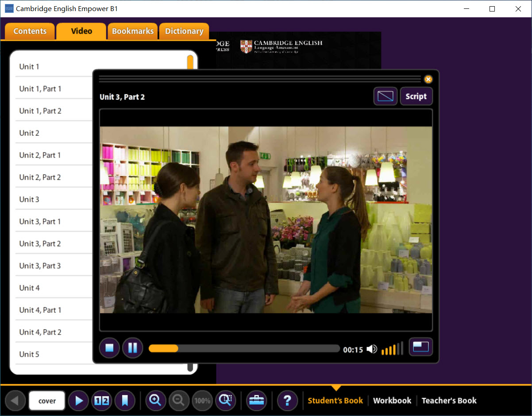Mute the video speaker icon
The height and width of the screenshot is (416, 532).
click(x=372, y=349)
